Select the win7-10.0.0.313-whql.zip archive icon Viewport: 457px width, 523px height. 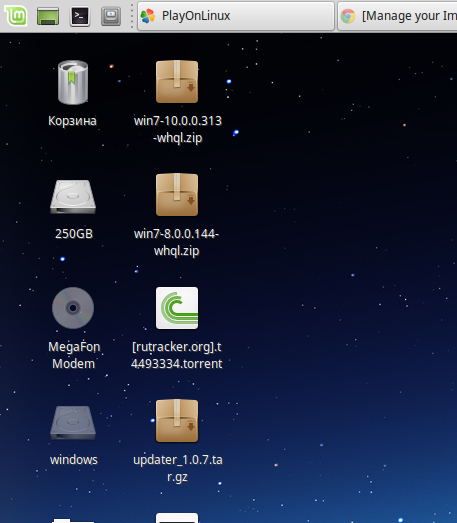pos(177,82)
